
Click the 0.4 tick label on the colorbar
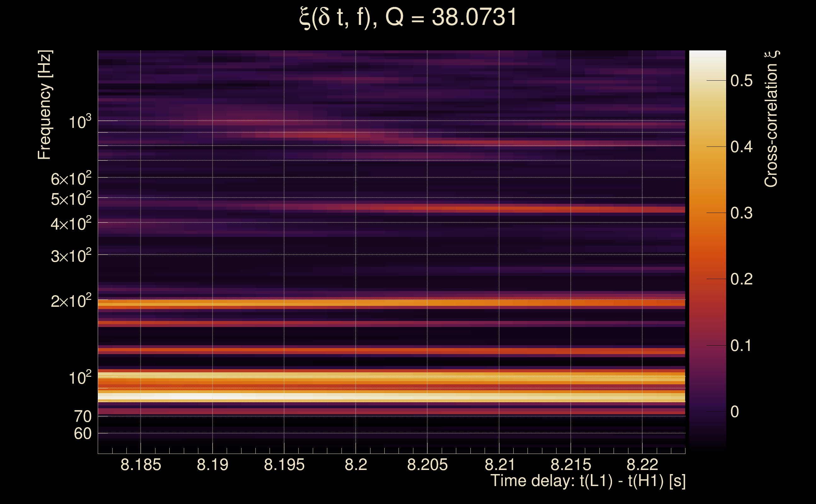tap(741, 147)
